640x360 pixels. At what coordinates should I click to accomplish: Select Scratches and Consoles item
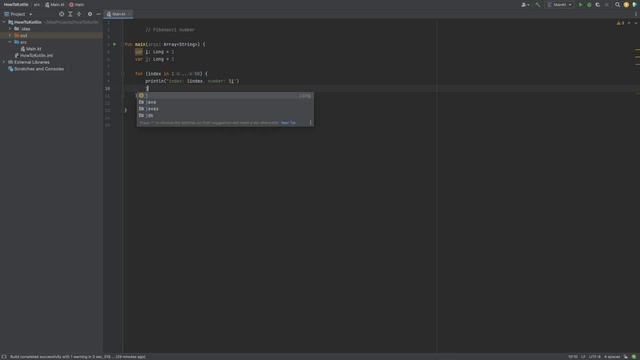tap(36, 69)
